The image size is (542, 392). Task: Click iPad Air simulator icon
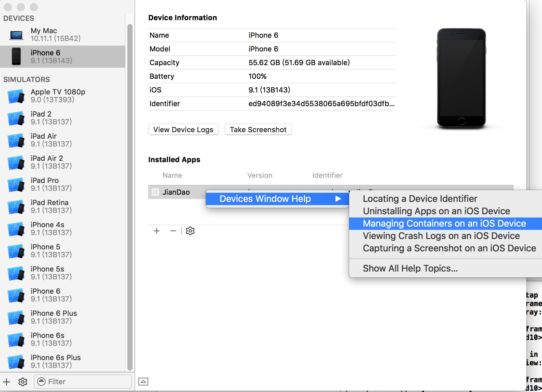pyautogui.click(x=16, y=140)
